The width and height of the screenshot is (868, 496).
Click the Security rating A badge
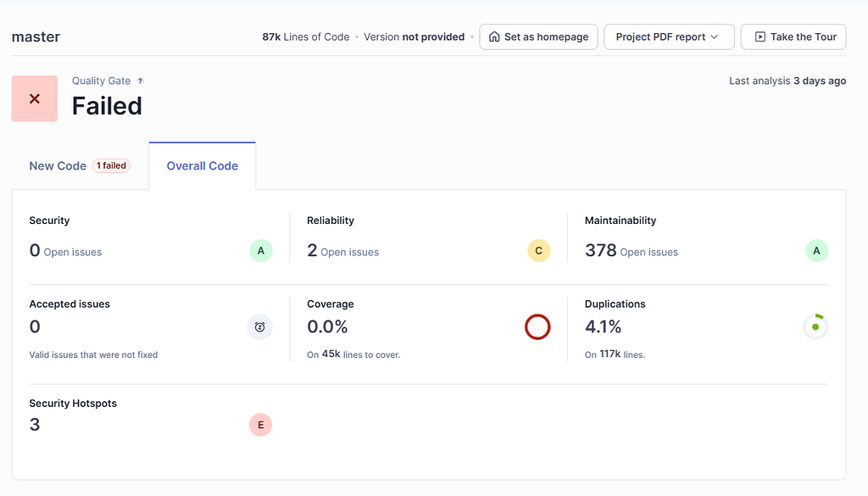(260, 250)
